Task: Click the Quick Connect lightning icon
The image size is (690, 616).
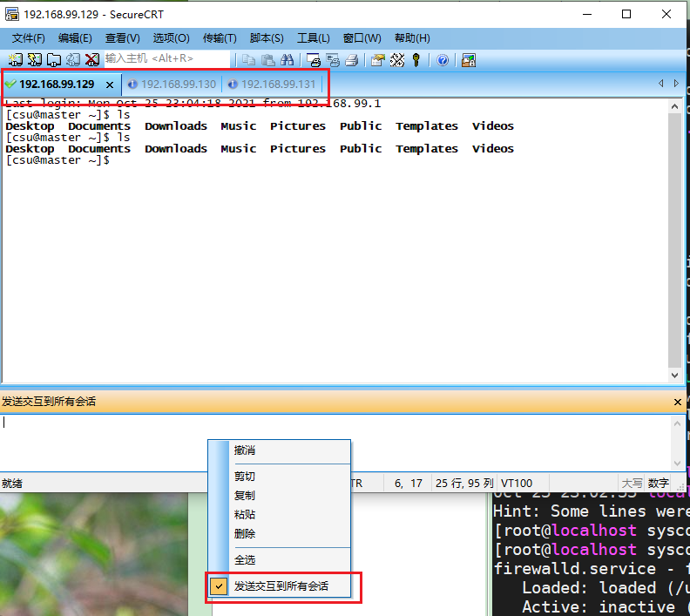Action: [x=34, y=60]
